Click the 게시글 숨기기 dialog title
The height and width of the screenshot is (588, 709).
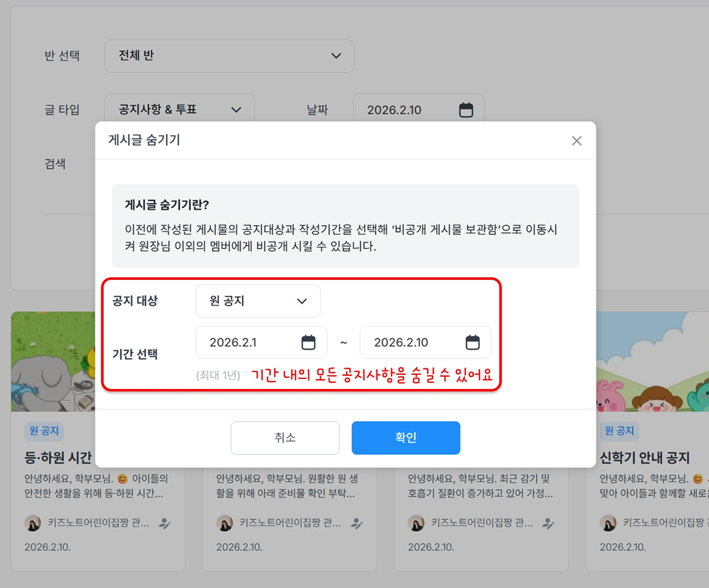144,140
